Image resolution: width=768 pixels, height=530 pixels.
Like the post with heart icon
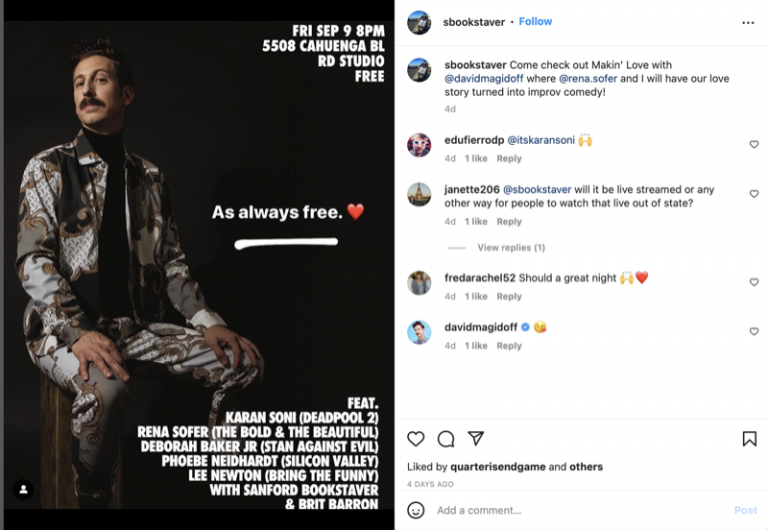pos(416,438)
